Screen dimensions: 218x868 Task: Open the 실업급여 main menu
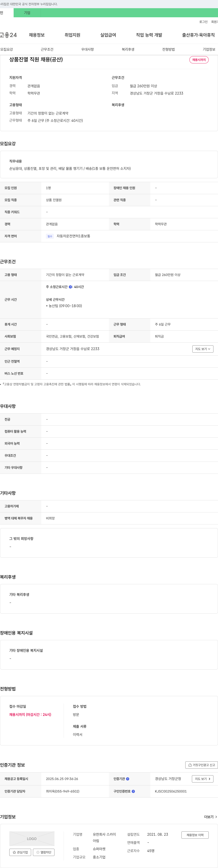click(x=108, y=35)
